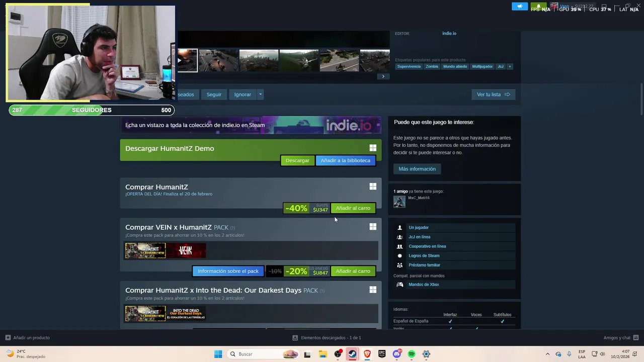Open Epic Games Launcher from taskbar

click(x=382, y=354)
